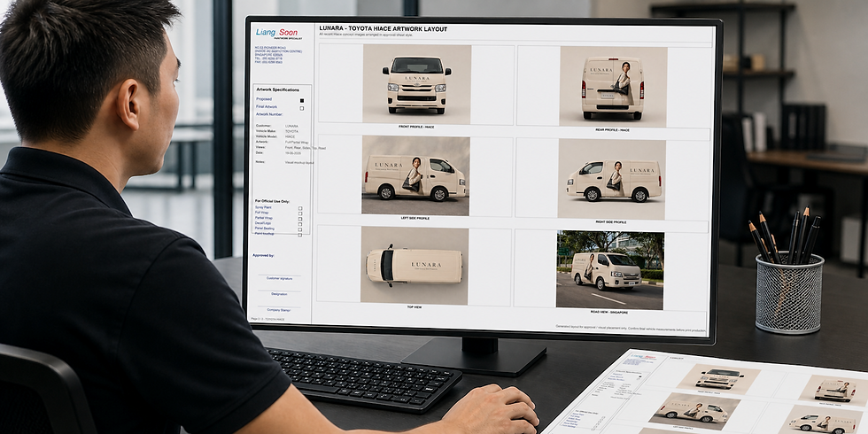Click the 'RIGHT SIDE PROFILE' caption

(611, 222)
